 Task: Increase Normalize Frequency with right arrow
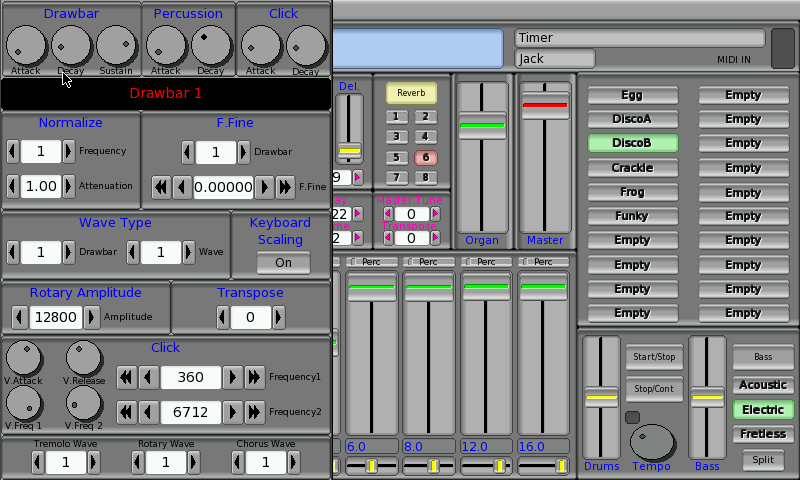pyautogui.click(x=68, y=152)
